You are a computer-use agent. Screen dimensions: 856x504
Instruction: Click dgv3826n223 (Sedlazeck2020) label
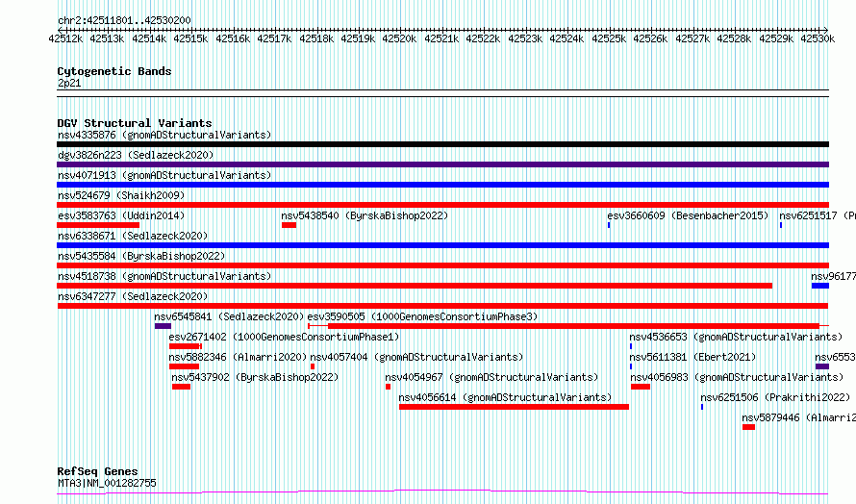(x=136, y=155)
